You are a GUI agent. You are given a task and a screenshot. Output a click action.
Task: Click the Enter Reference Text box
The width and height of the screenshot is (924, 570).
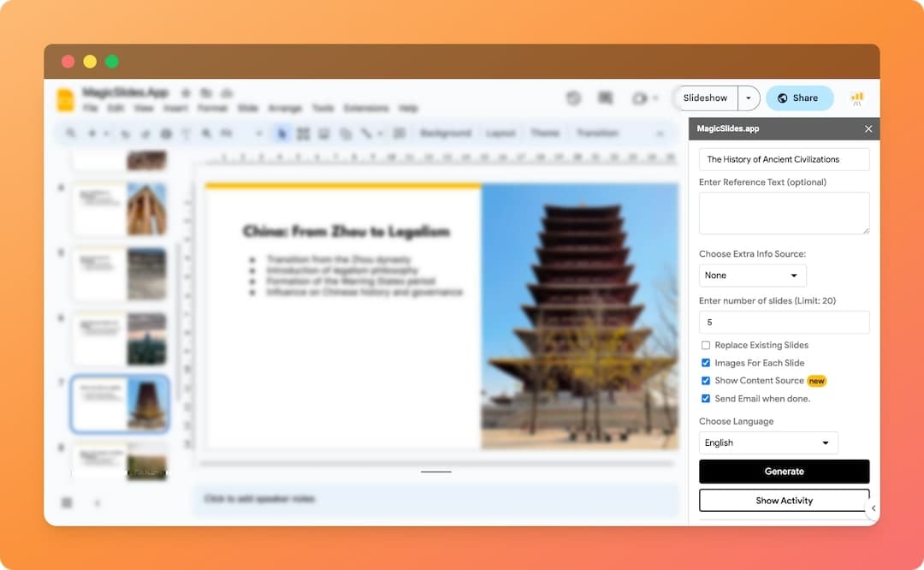pyautogui.click(x=784, y=213)
